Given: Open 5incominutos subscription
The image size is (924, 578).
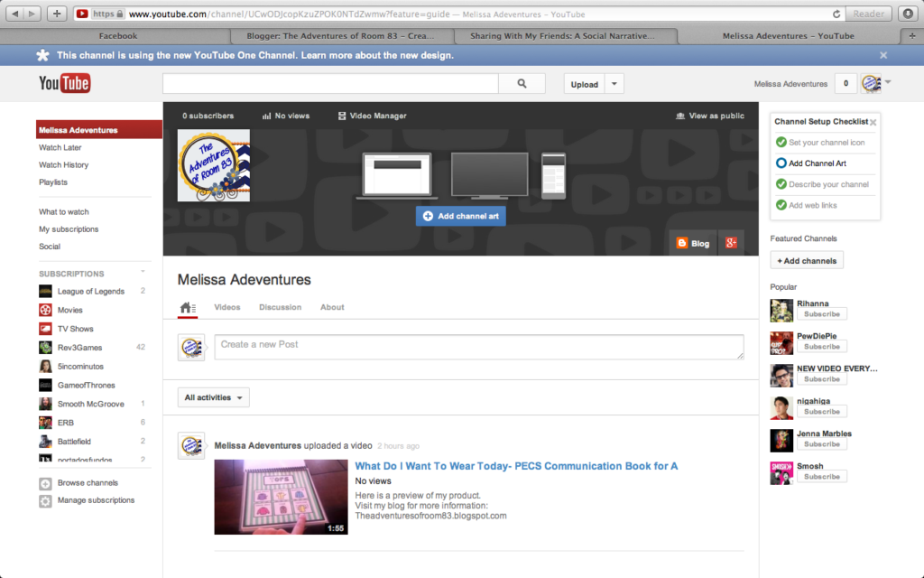Looking at the screenshot, I should point(80,367).
